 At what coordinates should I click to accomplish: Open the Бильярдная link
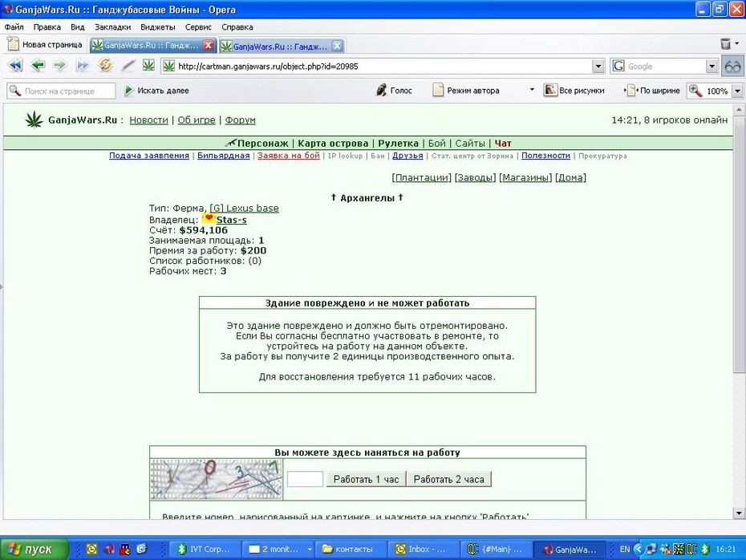click(224, 156)
